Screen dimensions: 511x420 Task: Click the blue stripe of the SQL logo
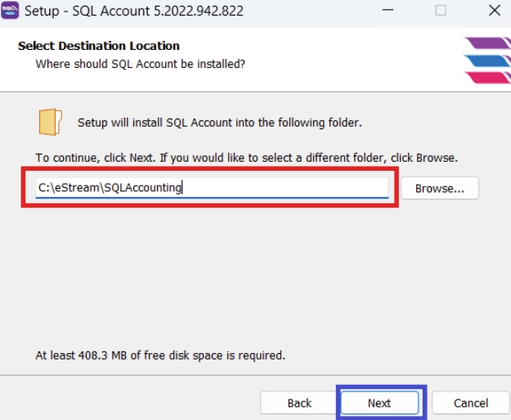click(487, 61)
